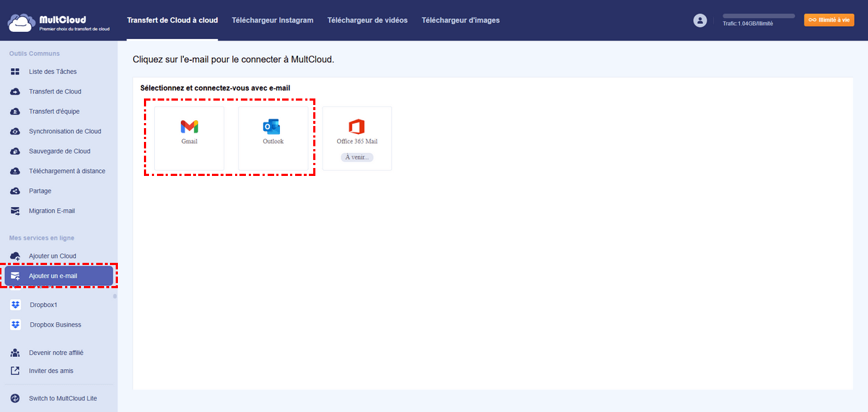Go to Transfert de Cloud label

coord(55,92)
